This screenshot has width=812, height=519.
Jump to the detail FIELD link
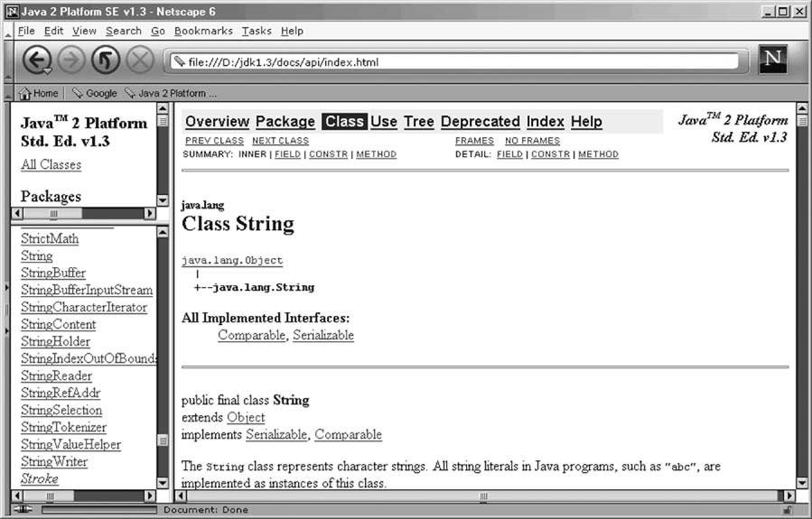coord(509,154)
